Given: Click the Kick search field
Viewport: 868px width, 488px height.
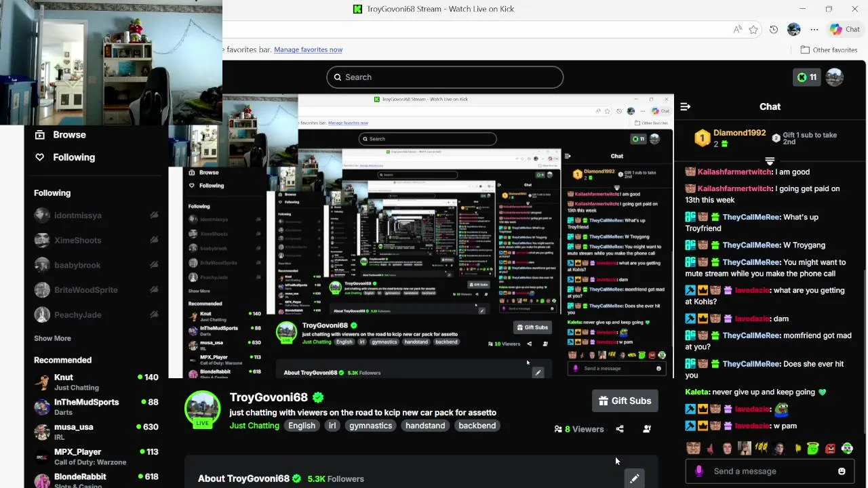Looking at the screenshot, I should [445, 77].
